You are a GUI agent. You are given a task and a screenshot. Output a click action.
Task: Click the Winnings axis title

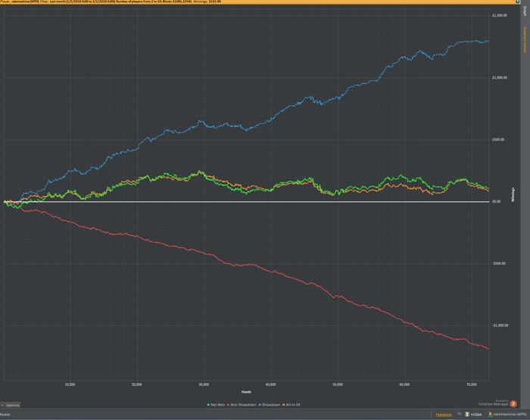click(x=513, y=195)
